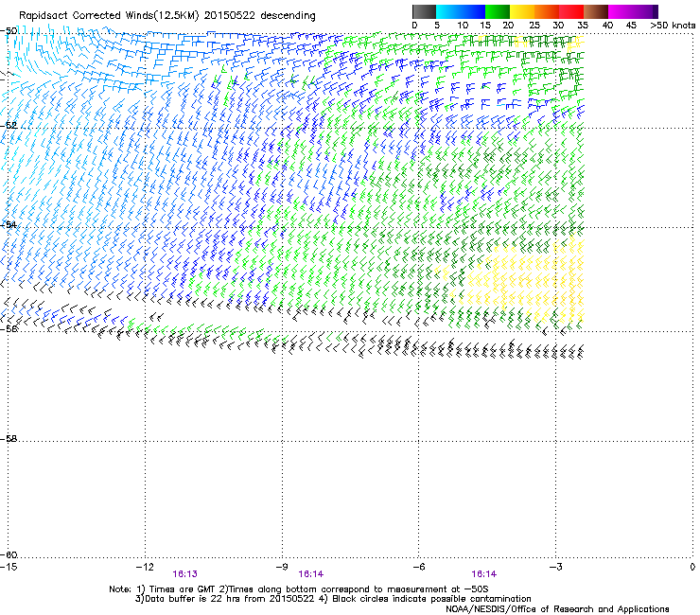Select the blue 10-15 knots color swatch
Viewport: 700px width, 615px height.
pyautogui.click(x=473, y=11)
